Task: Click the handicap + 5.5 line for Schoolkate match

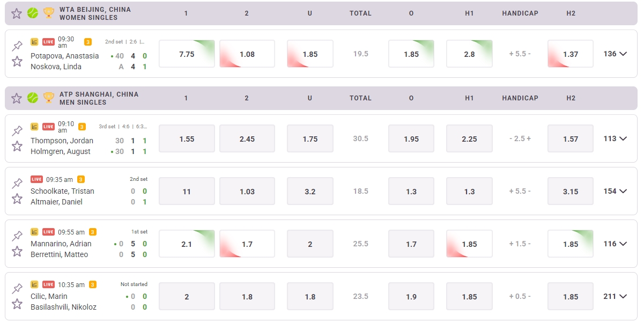Action: pos(521,191)
